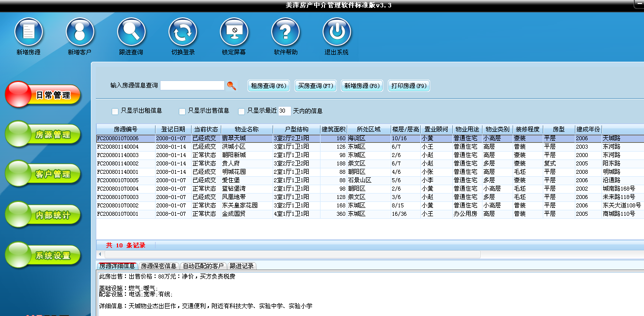Click 租房查询(F6) button
The image size is (644, 316).
point(269,86)
